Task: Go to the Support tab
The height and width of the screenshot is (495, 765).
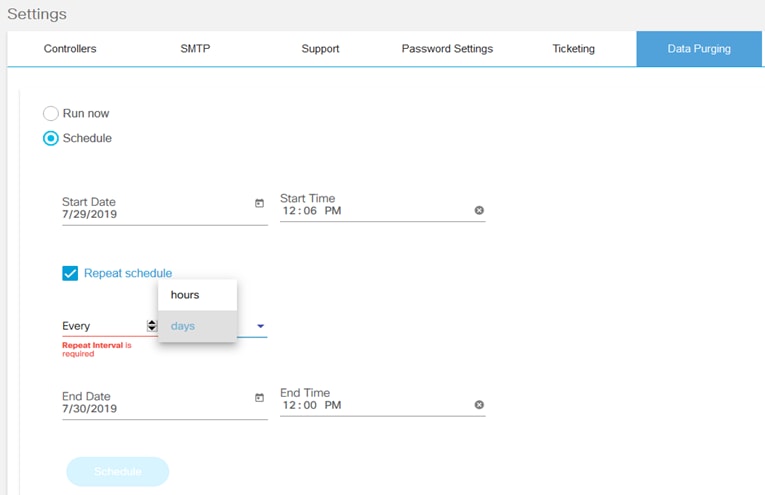Action: tap(320, 48)
